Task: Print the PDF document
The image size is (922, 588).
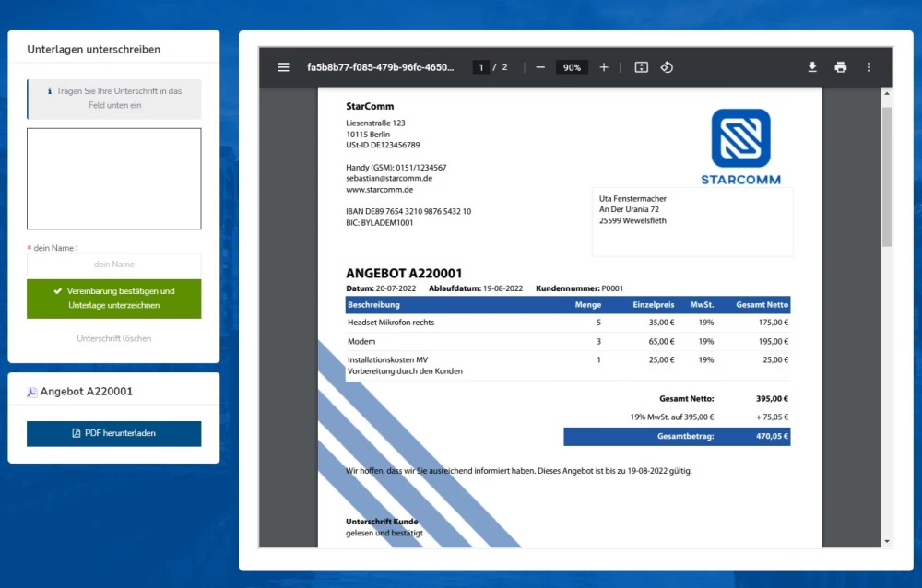Action: (x=840, y=67)
